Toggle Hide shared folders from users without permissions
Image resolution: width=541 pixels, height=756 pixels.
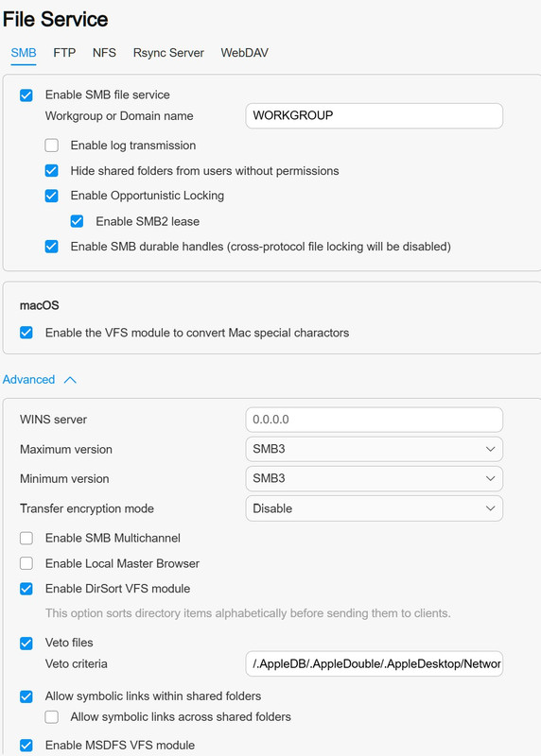[x=52, y=171]
